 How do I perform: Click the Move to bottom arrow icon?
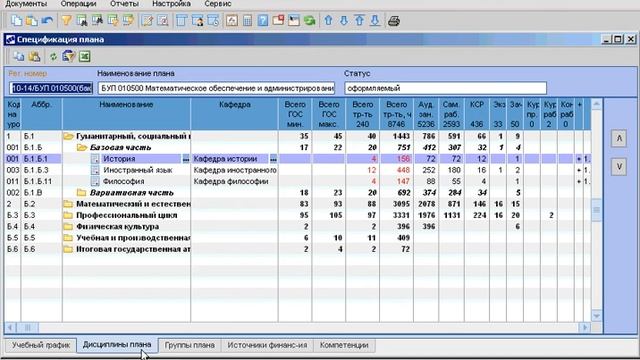[x=375, y=20]
